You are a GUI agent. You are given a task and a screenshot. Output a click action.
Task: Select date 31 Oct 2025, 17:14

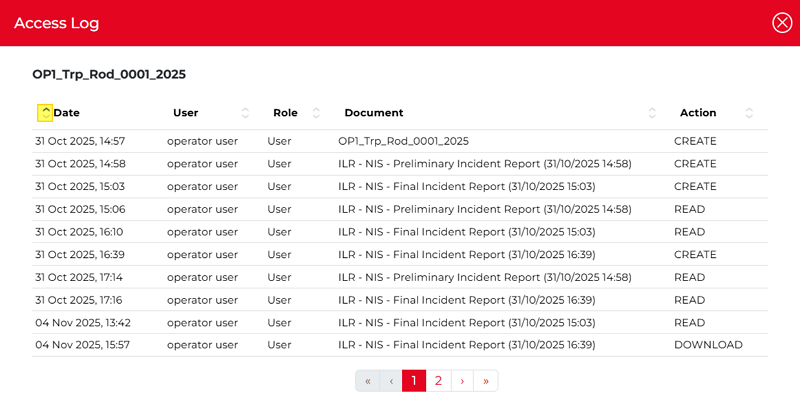(79, 278)
